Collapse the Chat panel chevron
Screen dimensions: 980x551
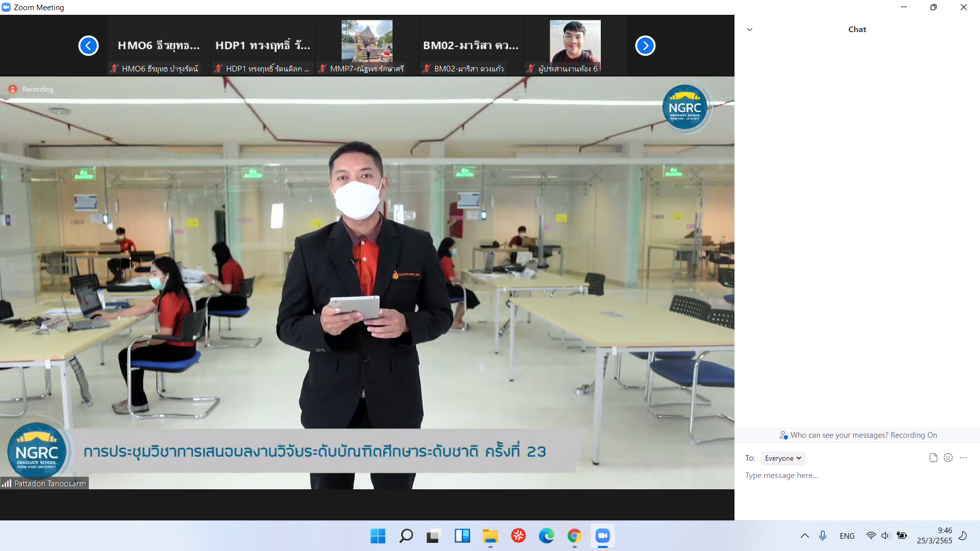point(750,30)
